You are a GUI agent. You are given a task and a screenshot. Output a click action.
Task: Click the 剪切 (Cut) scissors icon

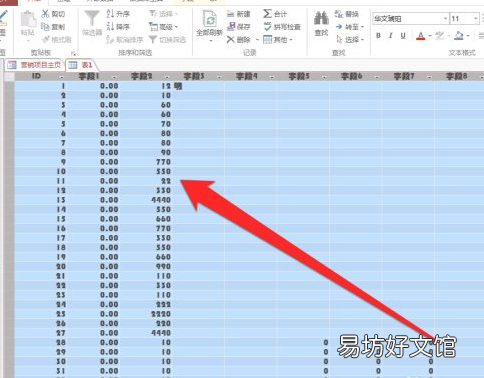pos(45,14)
